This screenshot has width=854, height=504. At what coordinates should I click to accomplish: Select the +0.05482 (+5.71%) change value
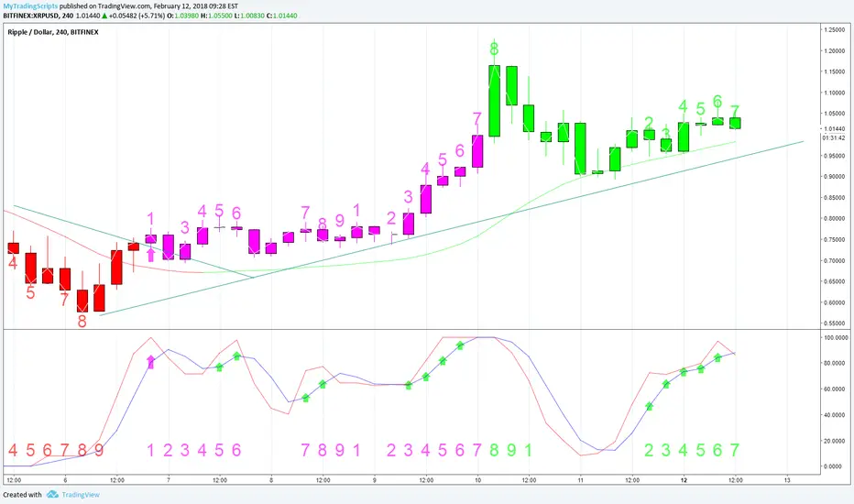click(x=137, y=16)
